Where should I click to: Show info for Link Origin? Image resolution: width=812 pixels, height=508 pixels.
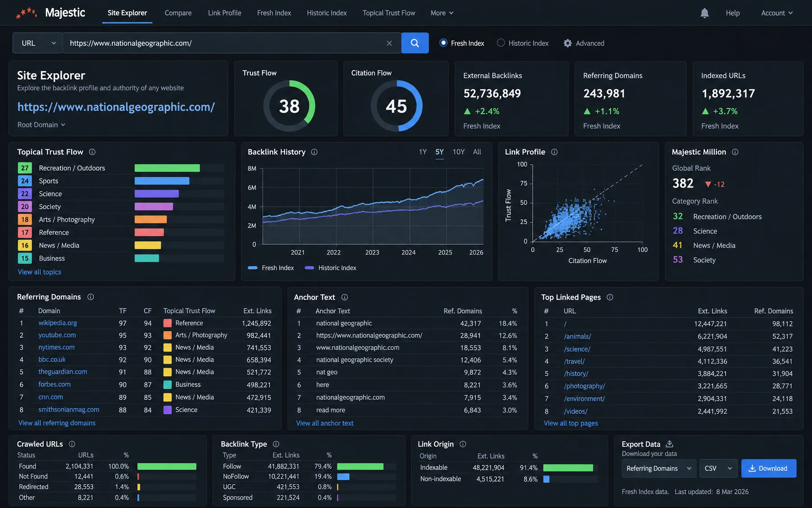(463, 444)
